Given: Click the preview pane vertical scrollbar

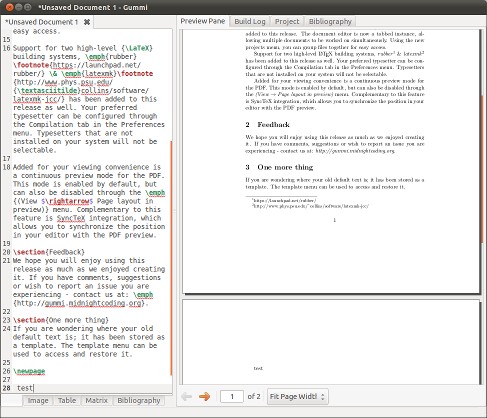Looking at the screenshot, I should (482, 170).
